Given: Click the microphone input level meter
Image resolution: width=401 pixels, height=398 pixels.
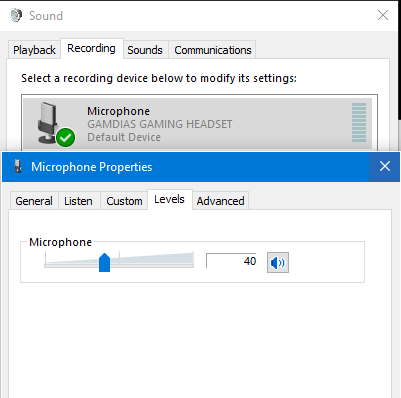Looking at the screenshot, I should [x=359, y=122].
